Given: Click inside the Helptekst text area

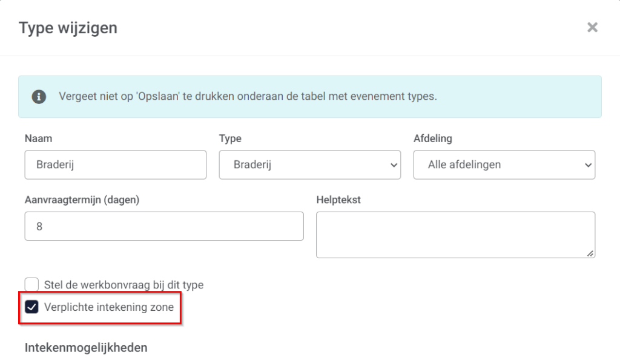Looking at the screenshot, I should [455, 235].
